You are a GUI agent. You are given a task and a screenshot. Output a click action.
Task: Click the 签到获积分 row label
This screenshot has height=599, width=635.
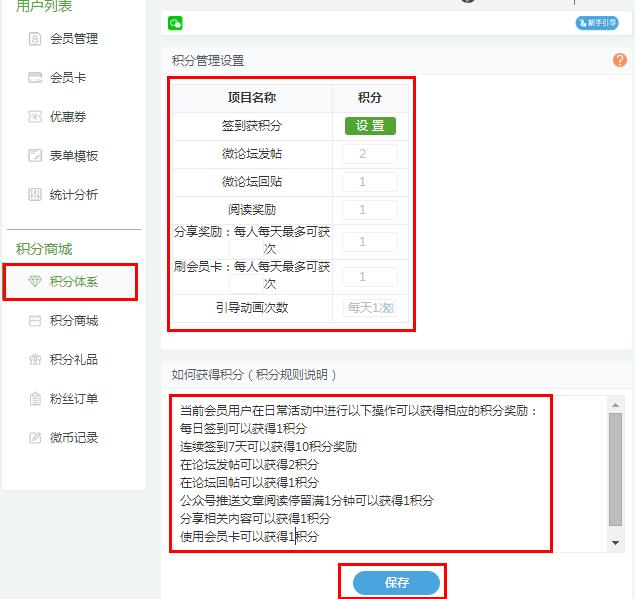point(252,126)
